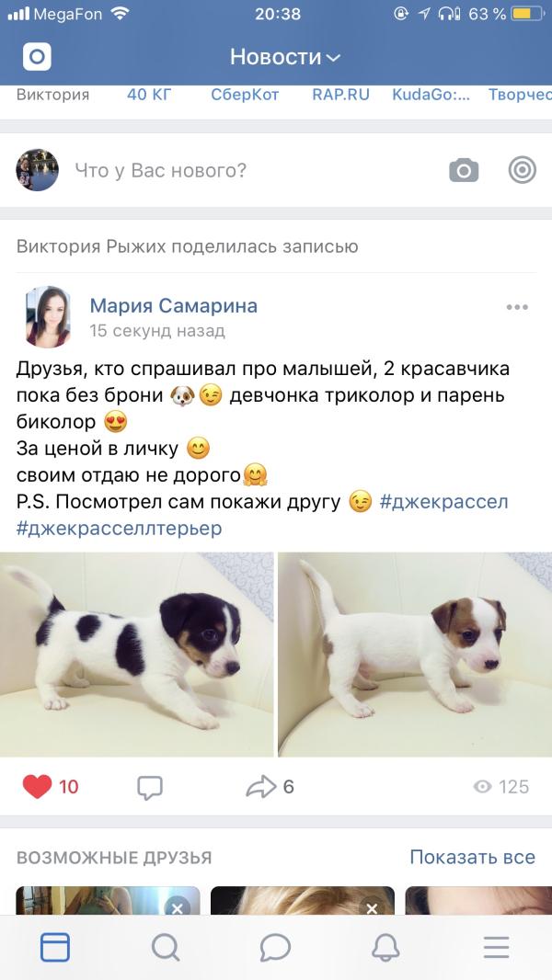
Task: Open the RAP.RU story
Action: click(x=340, y=95)
